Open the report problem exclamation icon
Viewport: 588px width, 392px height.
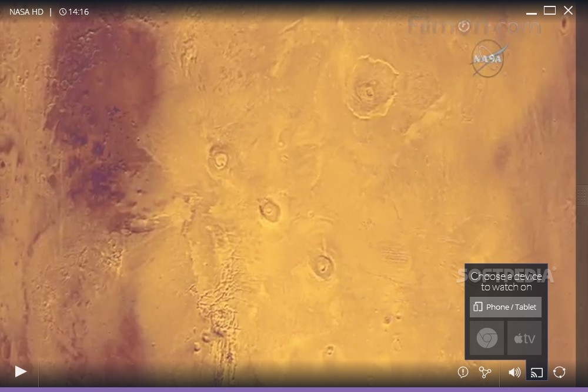point(463,372)
